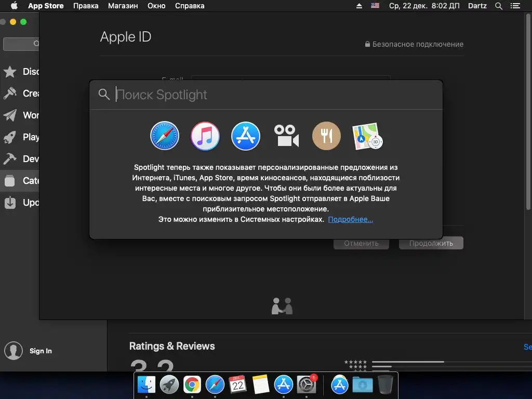The image size is (532, 399).
Task: Click the date and time in menu bar
Action: click(x=424, y=6)
